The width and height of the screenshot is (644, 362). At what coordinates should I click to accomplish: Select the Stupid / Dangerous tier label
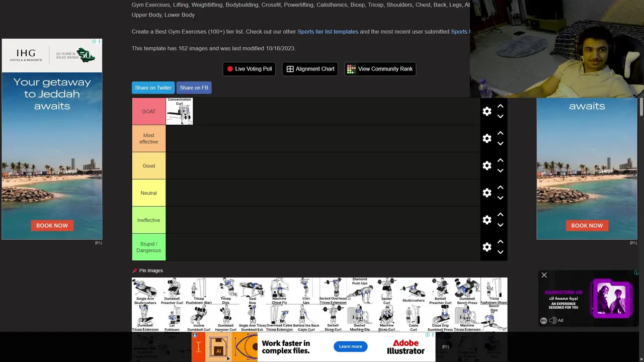149,247
